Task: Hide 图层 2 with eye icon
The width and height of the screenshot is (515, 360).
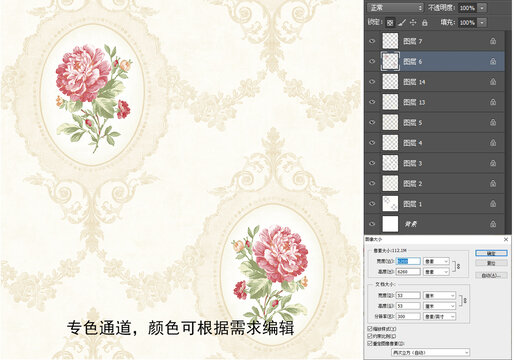Action: 372,184
